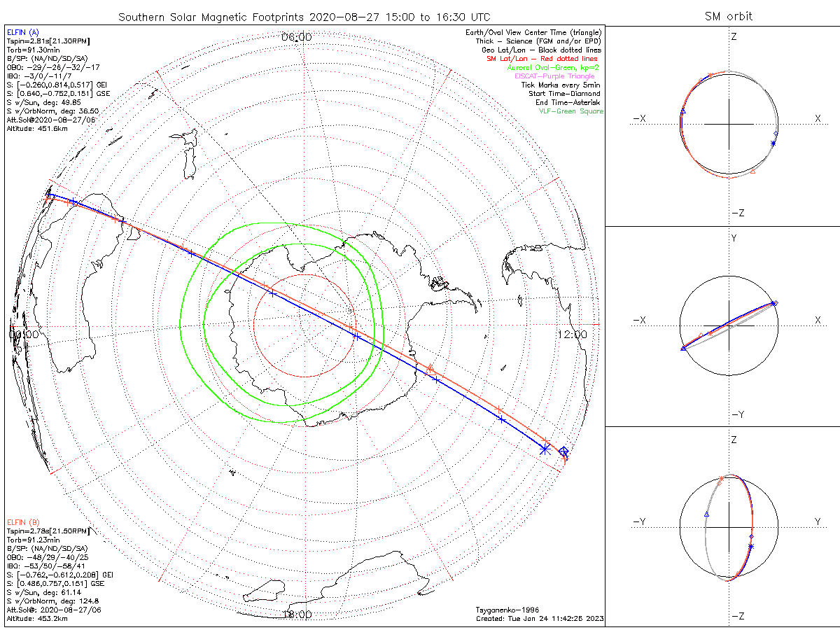The height and width of the screenshot is (630, 840).
Task: Select the blue 'ELFIN (A)' label
Action: point(22,33)
